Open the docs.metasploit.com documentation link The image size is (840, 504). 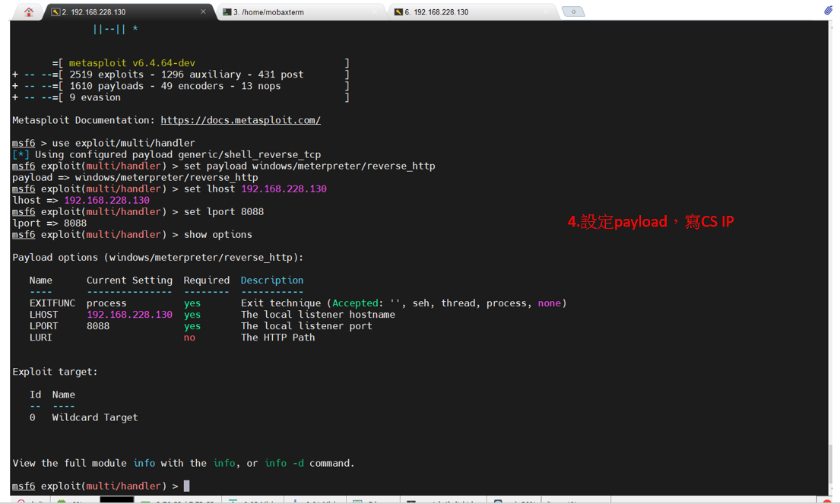coord(240,120)
